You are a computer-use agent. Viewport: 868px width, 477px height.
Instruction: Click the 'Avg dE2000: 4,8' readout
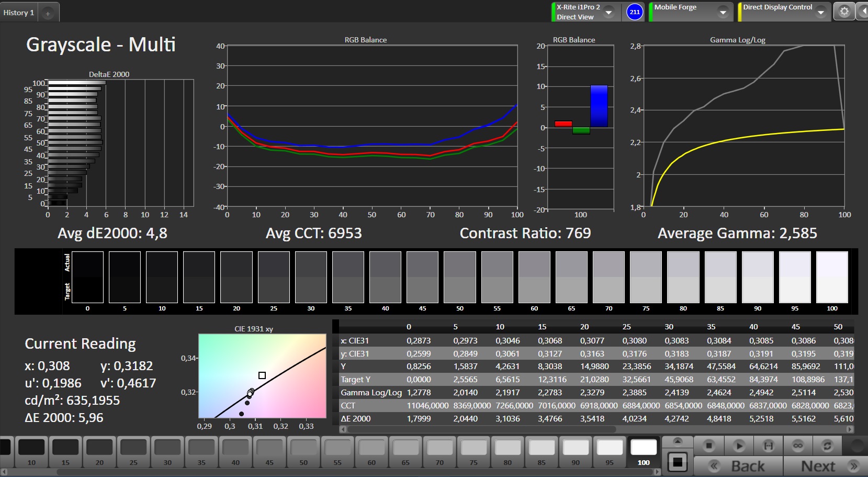coord(112,233)
